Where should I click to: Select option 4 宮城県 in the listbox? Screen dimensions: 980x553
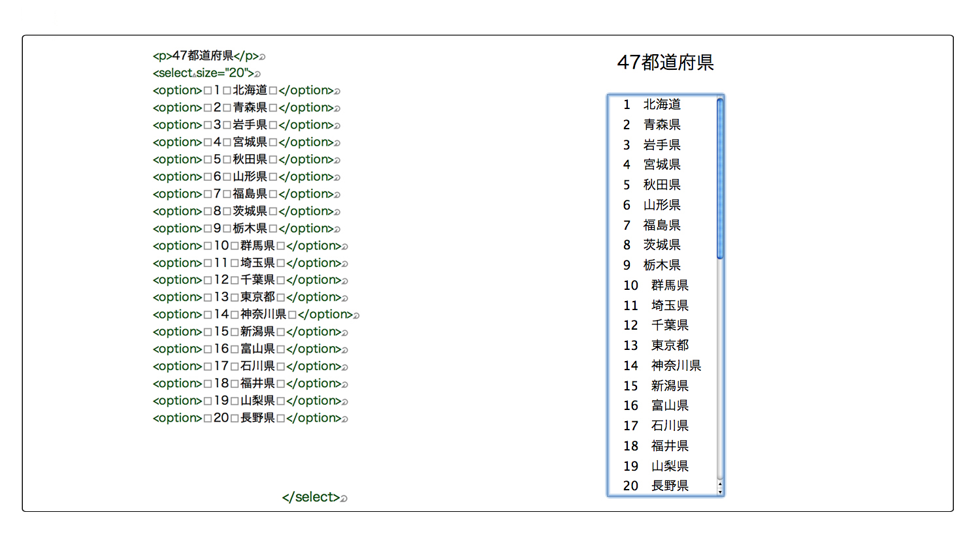click(662, 165)
